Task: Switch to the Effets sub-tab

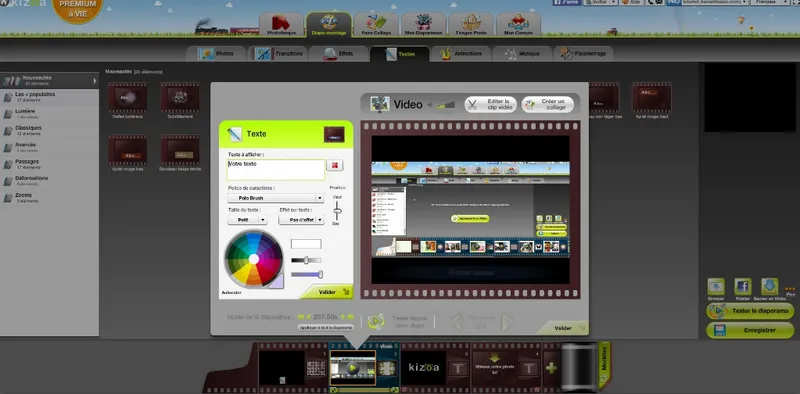Action: coord(338,54)
